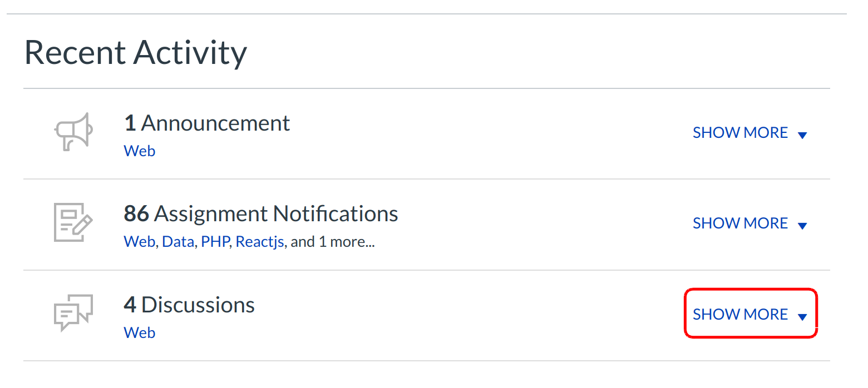Image resolution: width=868 pixels, height=388 pixels.
Task: Expand Assignment Notifications with SHOW MORE
Action: point(740,223)
